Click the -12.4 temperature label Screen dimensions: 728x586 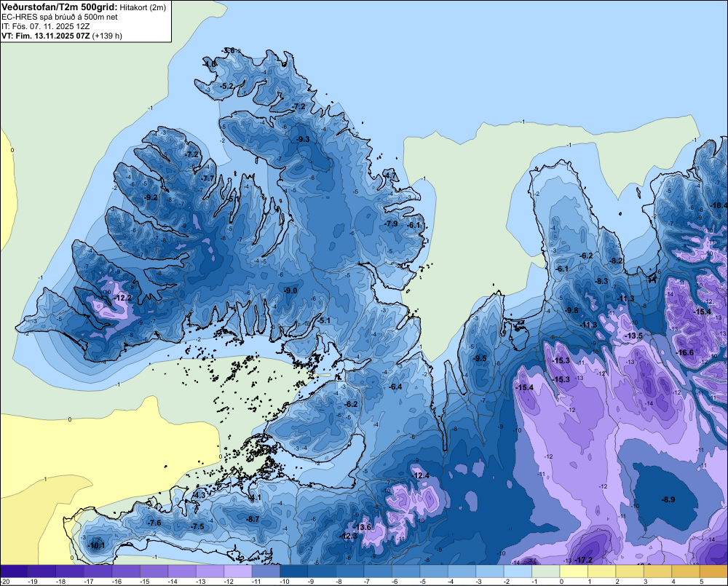pos(421,475)
